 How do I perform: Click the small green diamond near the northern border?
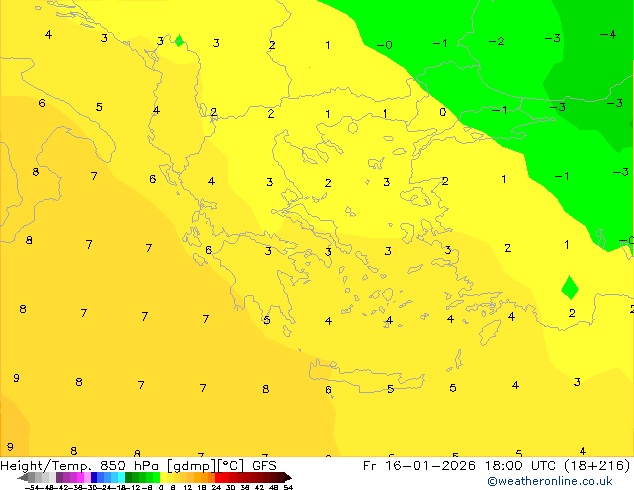click(179, 40)
